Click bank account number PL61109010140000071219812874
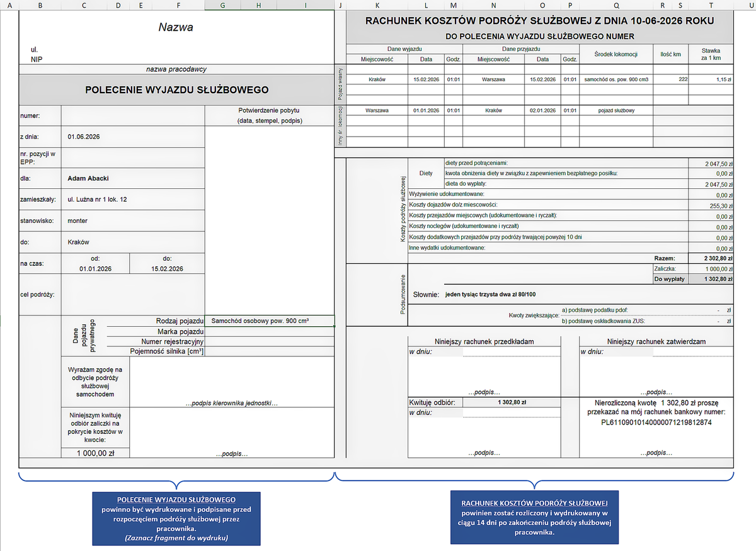 (656, 422)
